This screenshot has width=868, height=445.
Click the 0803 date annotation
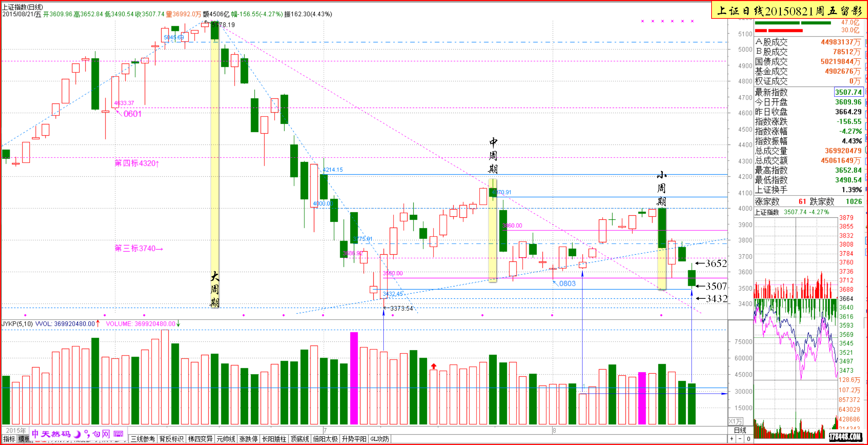coord(567,283)
